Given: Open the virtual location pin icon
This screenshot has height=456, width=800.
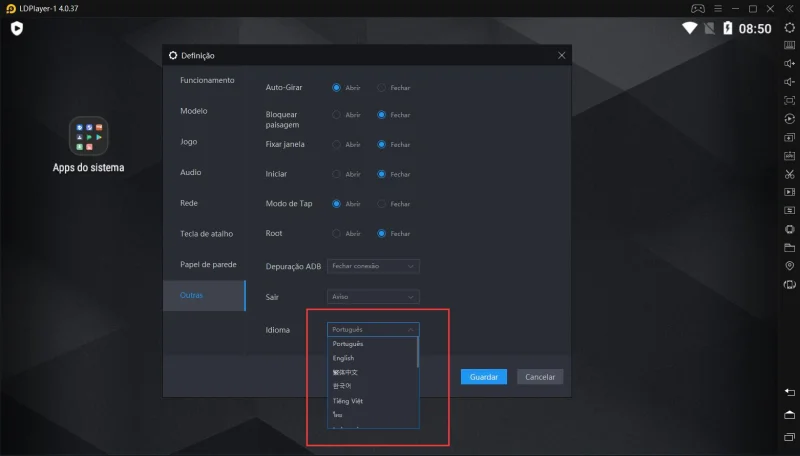Looking at the screenshot, I should [x=789, y=266].
